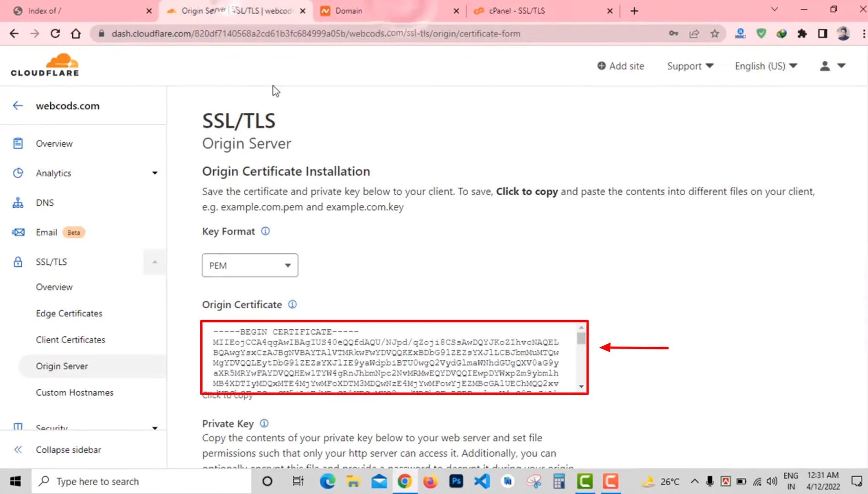Click the Add site plus icon
The width and height of the screenshot is (868, 494).
[x=601, y=66]
